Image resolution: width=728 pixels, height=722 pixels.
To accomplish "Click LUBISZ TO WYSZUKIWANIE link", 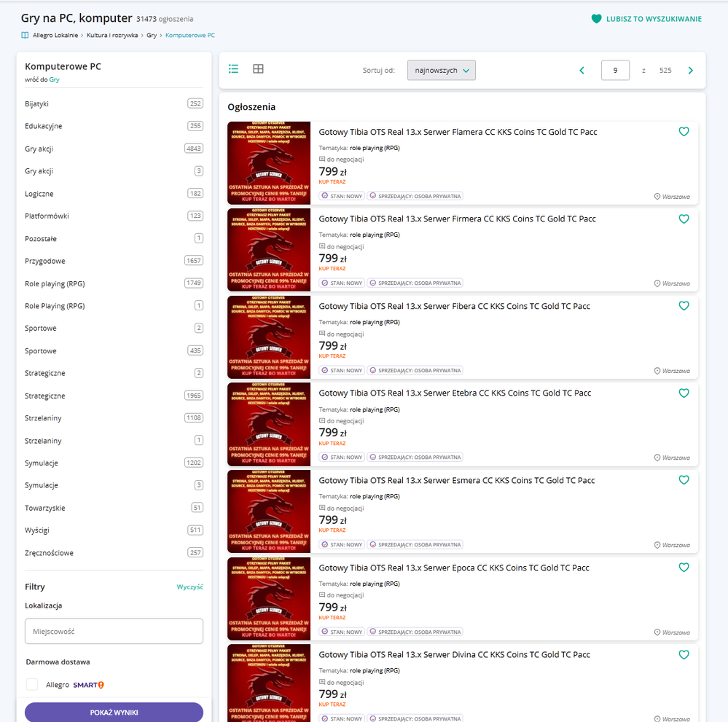I will pyautogui.click(x=654, y=19).
